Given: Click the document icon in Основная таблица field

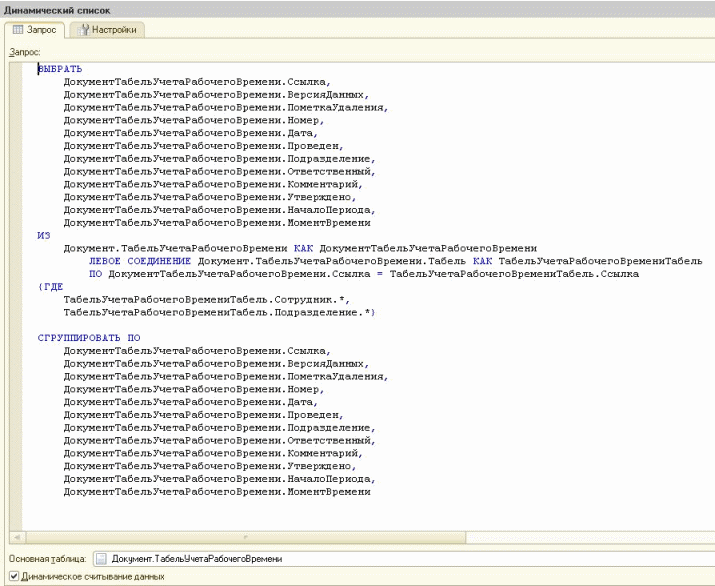Looking at the screenshot, I should click(x=101, y=559).
